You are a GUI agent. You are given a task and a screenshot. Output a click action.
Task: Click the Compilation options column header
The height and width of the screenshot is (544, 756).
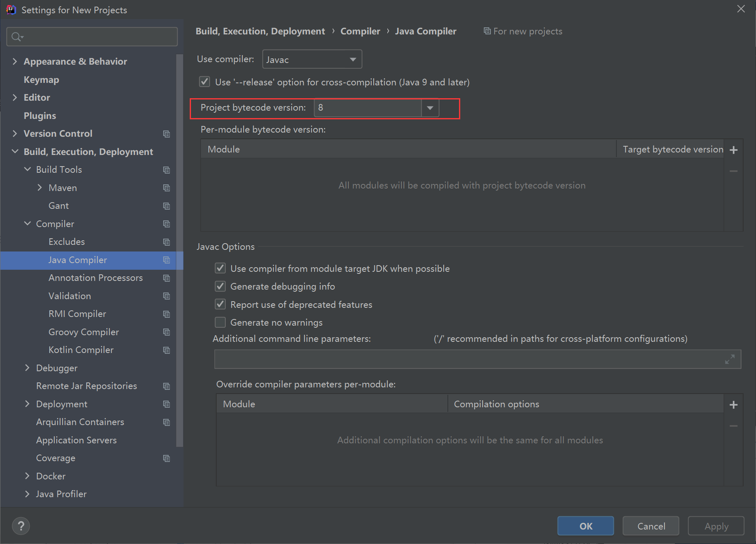click(586, 404)
